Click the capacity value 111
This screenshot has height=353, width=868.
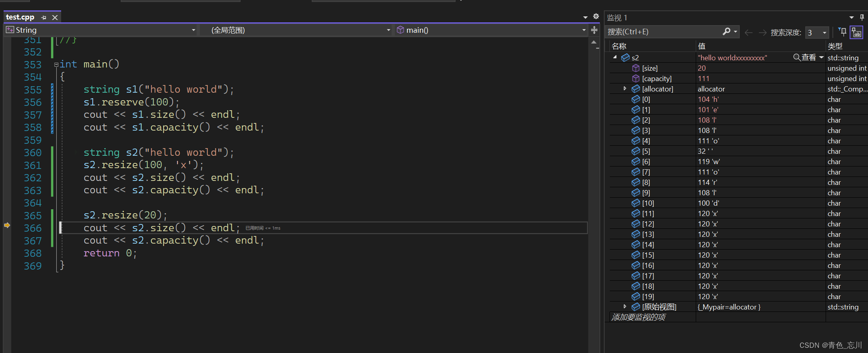click(x=703, y=79)
